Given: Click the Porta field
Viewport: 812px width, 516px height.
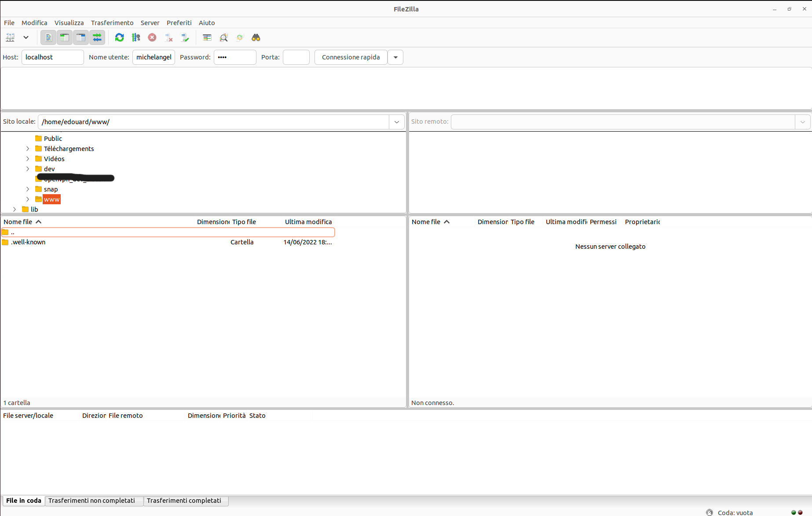Looking at the screenshot, I should [296, 57].
